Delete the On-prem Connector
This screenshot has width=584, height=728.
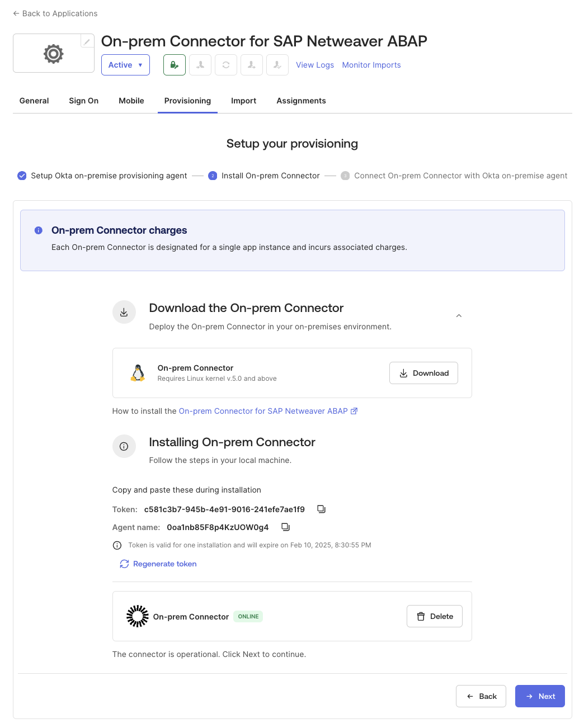pos(435,616)
